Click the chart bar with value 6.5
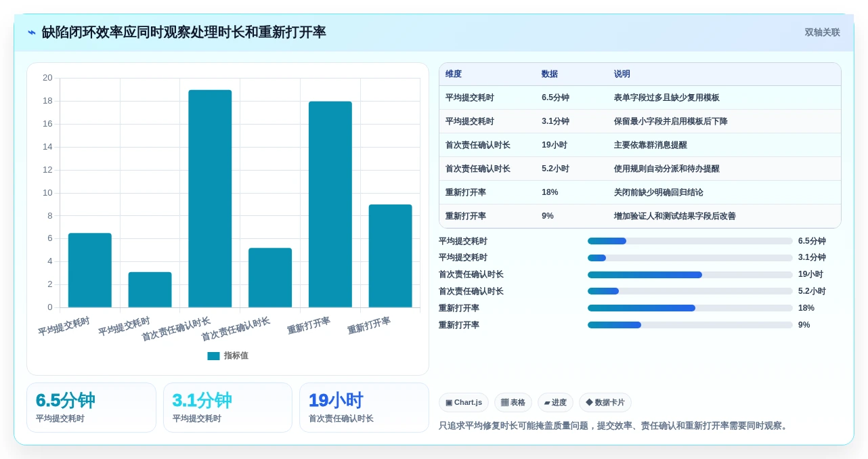Image resolution: width=868 pixels, height=459 pixels. (90, 270)
